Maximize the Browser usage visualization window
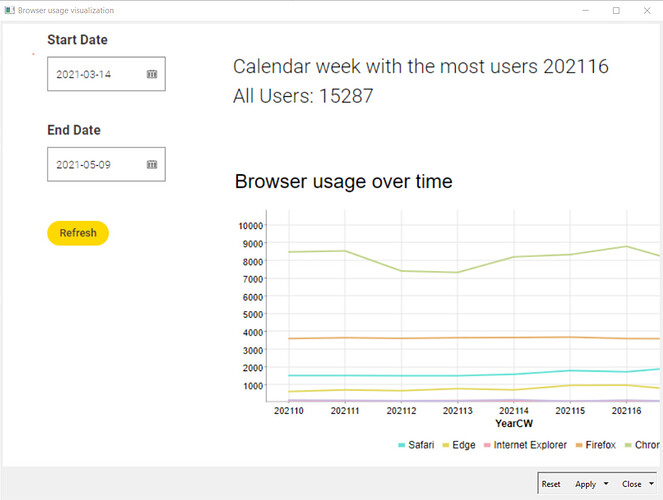The width and height of the screenshot is (663, 500). pyautogui.click(x=616, y=11)
